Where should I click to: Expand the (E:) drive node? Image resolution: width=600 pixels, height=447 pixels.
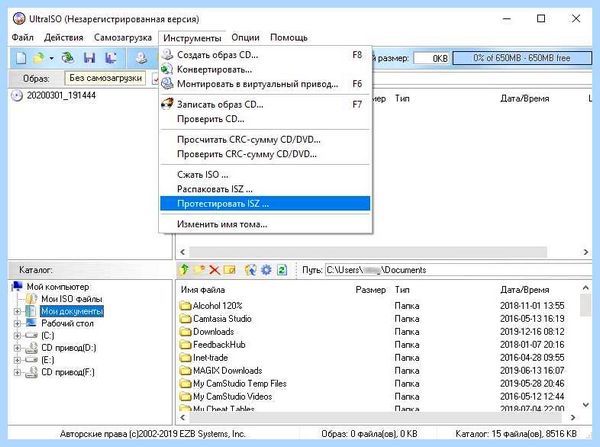(x=17, y=360)
